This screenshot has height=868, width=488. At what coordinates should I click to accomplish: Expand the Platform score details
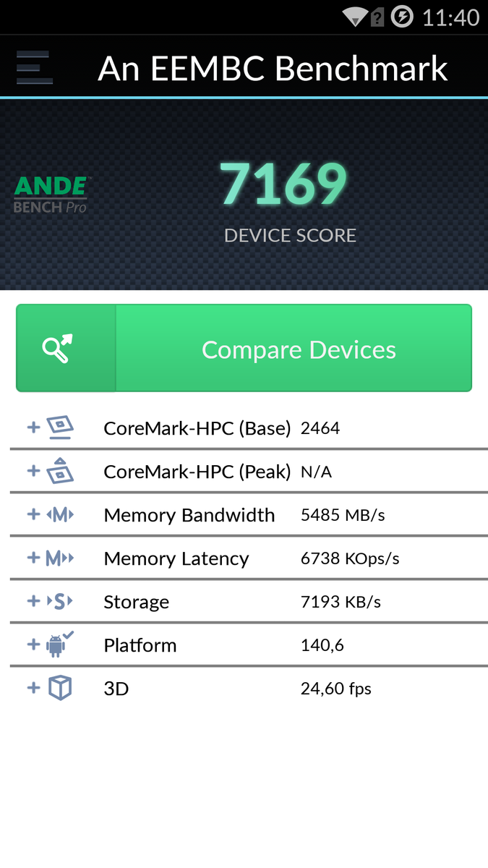click(33, 644)
